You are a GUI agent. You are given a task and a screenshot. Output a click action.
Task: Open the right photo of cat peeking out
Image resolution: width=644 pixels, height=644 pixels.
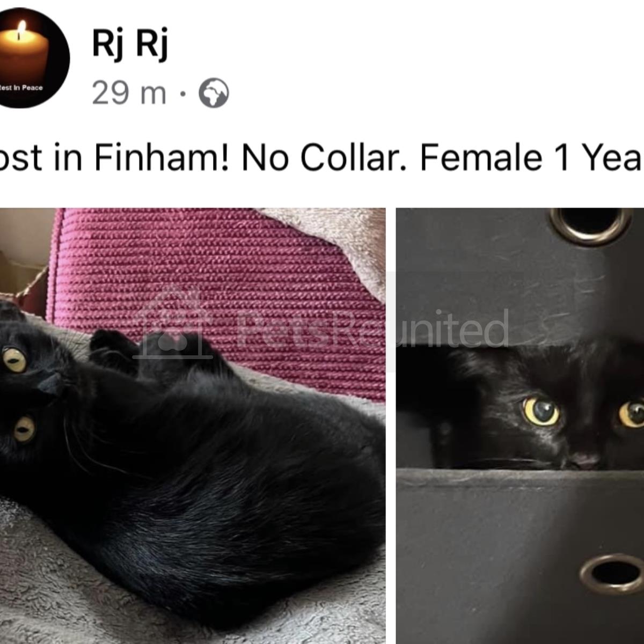[520, 426]
